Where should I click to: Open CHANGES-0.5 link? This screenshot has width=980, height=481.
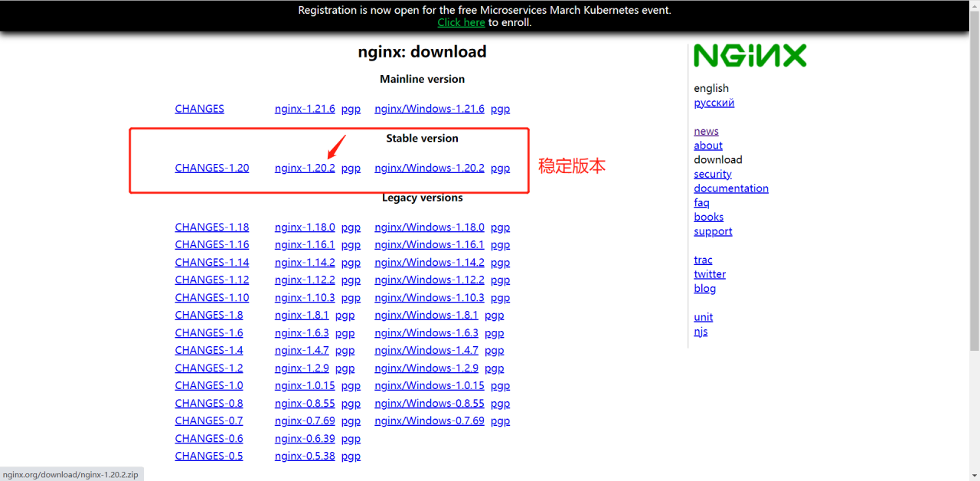[x=209, y=456]
